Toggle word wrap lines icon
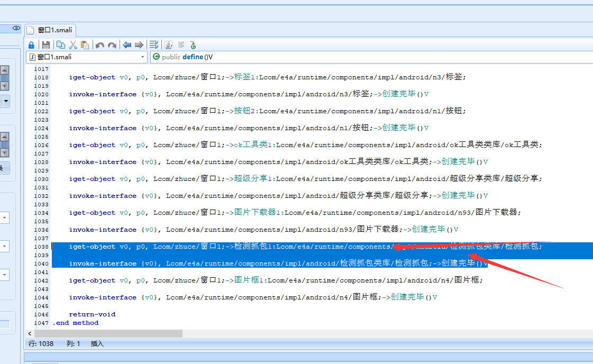This screenshot has width=593, height=364. pos(154,45)
